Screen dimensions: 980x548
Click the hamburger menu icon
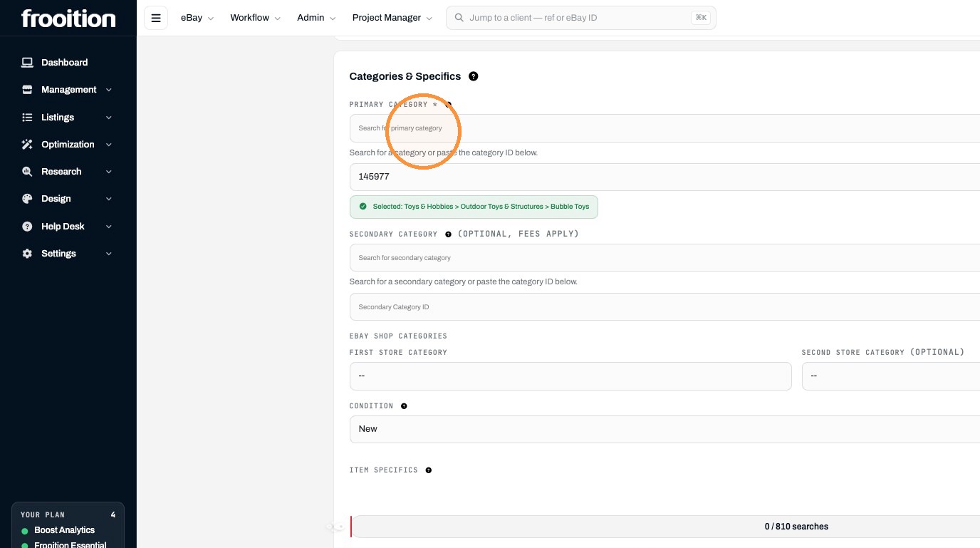point(156,18)
